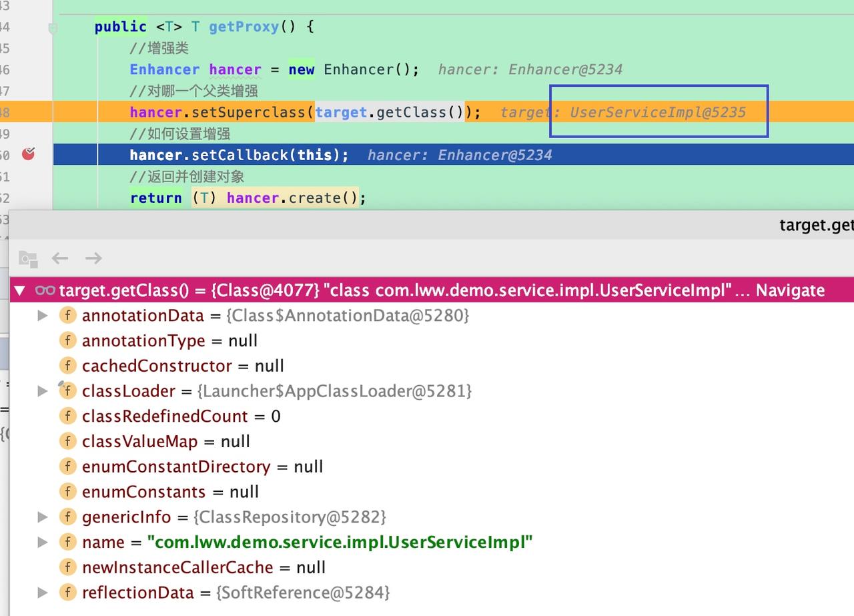
Task: Click the back arrow in evaluate popup
Action: click(x=60, y=258)
